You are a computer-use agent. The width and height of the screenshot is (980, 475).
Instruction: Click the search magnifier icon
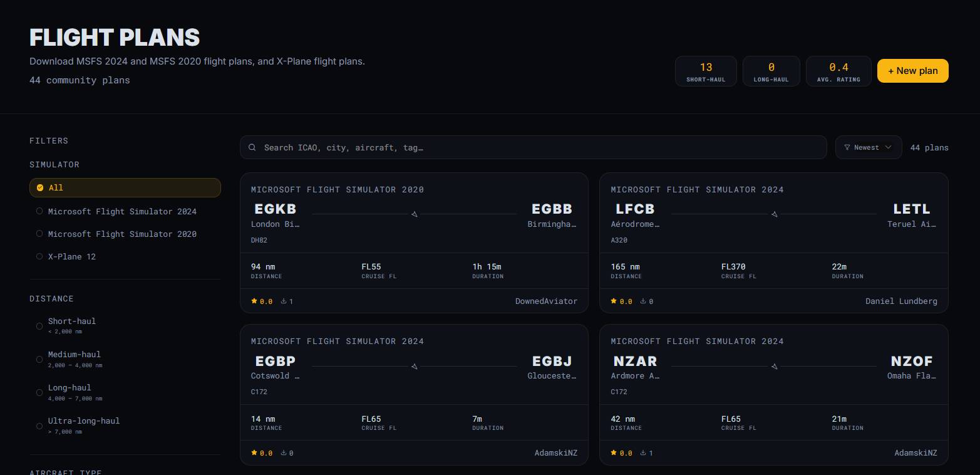pos(252,147)
